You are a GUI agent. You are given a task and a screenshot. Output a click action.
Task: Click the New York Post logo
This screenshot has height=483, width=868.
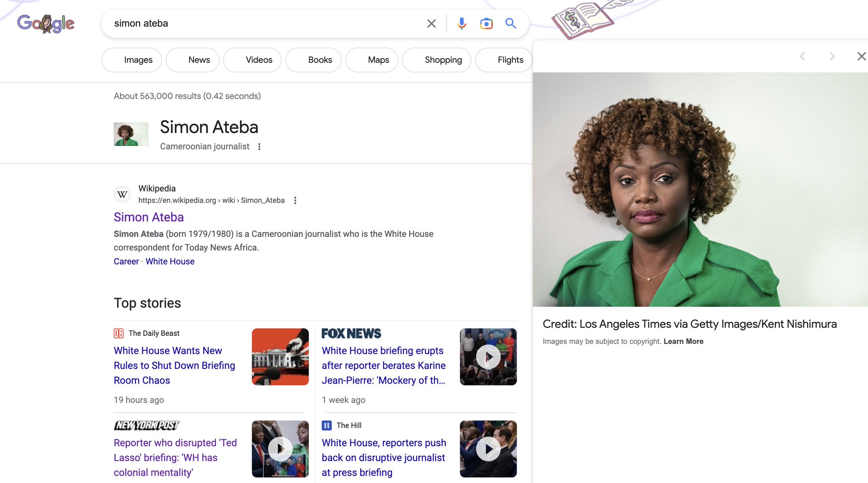tap(147, 425)
